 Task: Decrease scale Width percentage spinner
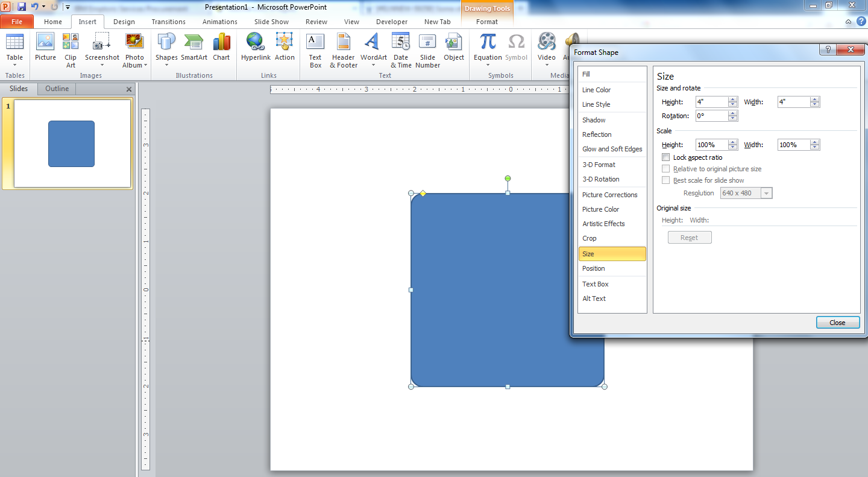point(815,148)
